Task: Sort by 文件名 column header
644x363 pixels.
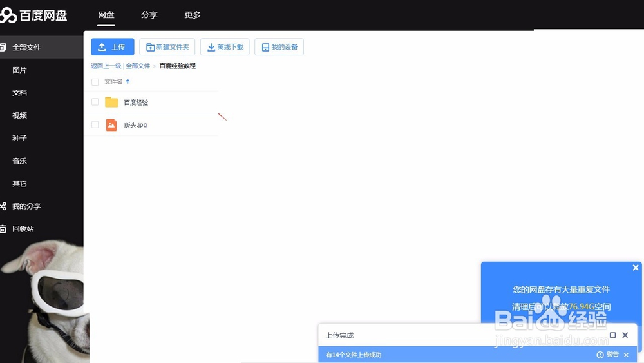Action: 113,81
